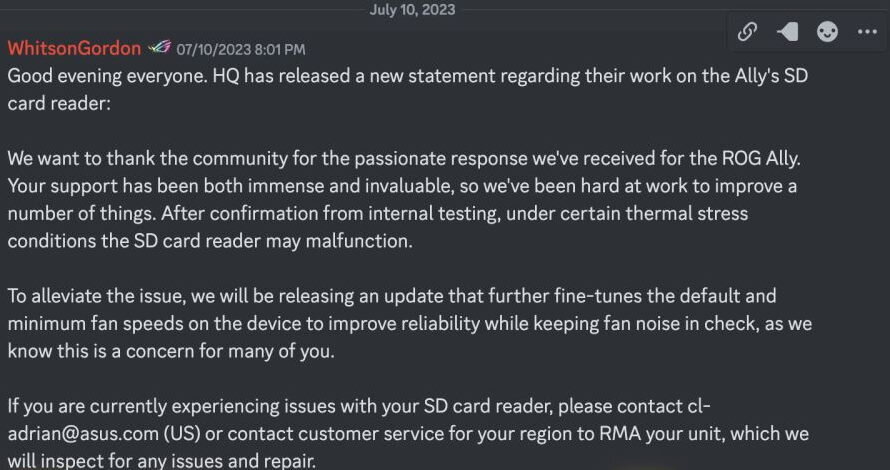Click the 'number of things. After confirmation' line
890x470 pixels.
(377, 214)
